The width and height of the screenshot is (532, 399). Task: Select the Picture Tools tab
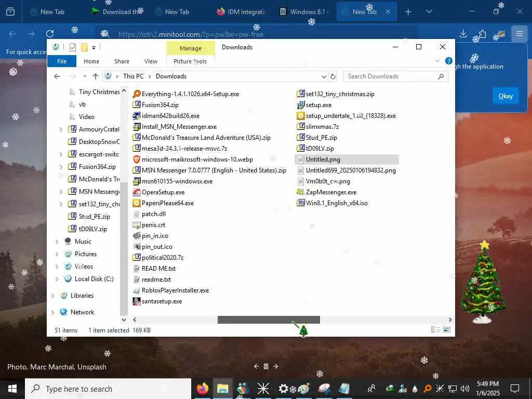190,61
